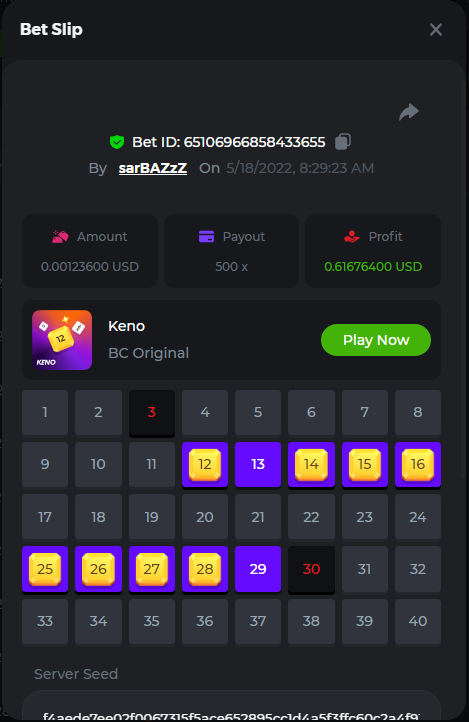The width and height of the screenshot is (469, 722).
Task: Click red missed tile number 30
Action: 311,569
